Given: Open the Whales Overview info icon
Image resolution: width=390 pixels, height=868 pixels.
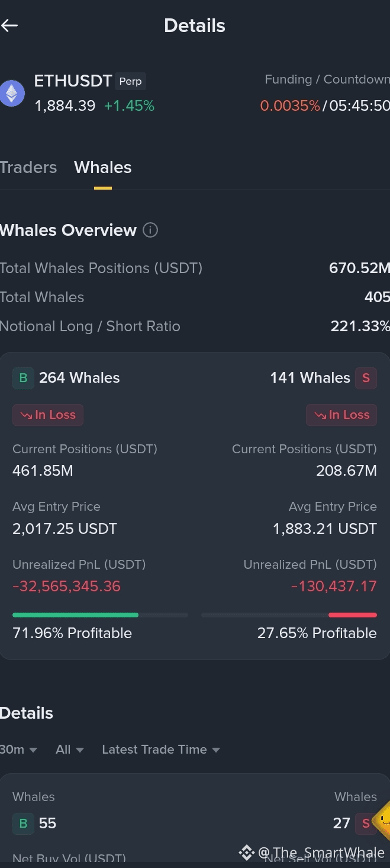Looking at the screenshot, I should click(x=150, y=230).
